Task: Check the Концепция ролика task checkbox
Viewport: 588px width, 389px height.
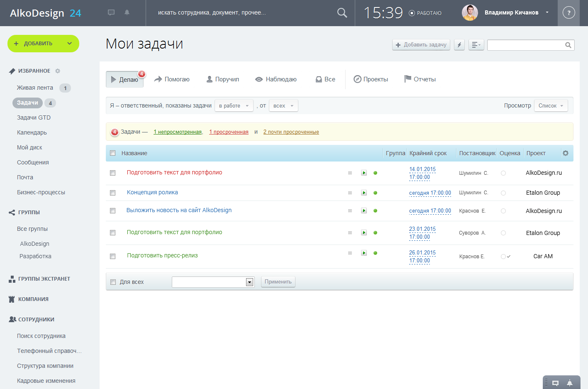Action: click(112, 193)
